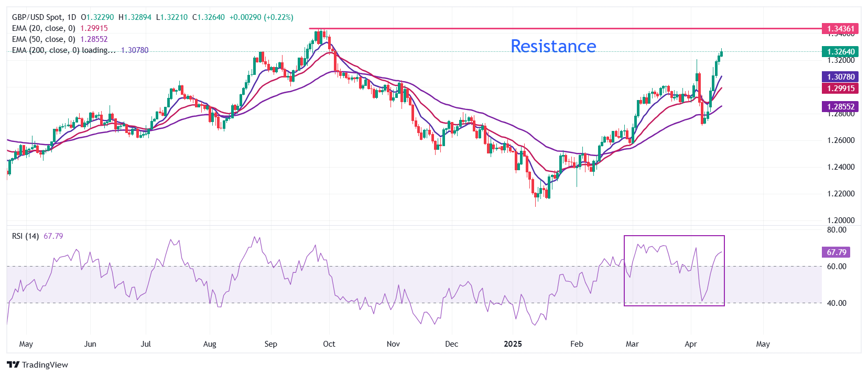
Task: Click the blue Resistance text annotation
Action: coord(553,46)
